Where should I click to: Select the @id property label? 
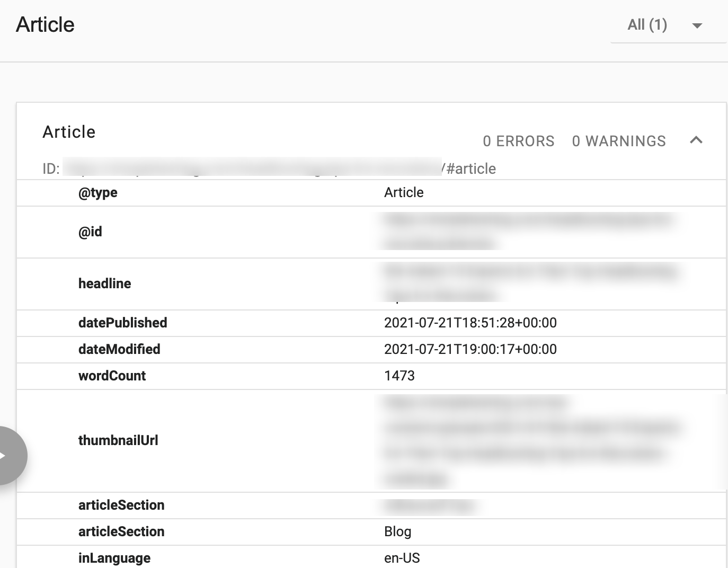[90, 232]
